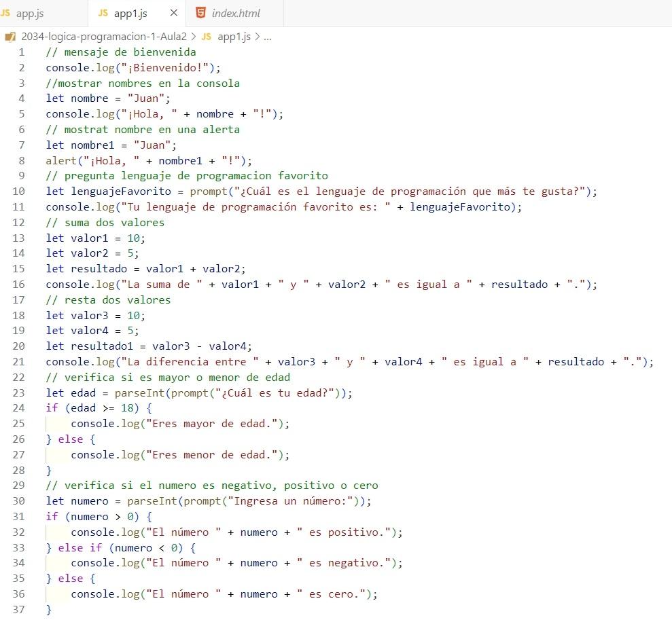Click the else if keyword on line 33

(80, 547)
